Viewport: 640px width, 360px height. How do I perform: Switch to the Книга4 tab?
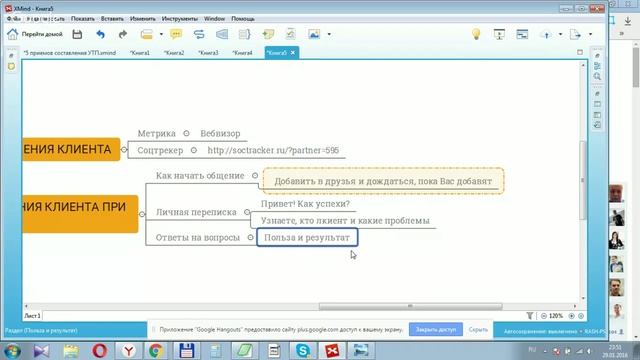click(242, 53)
